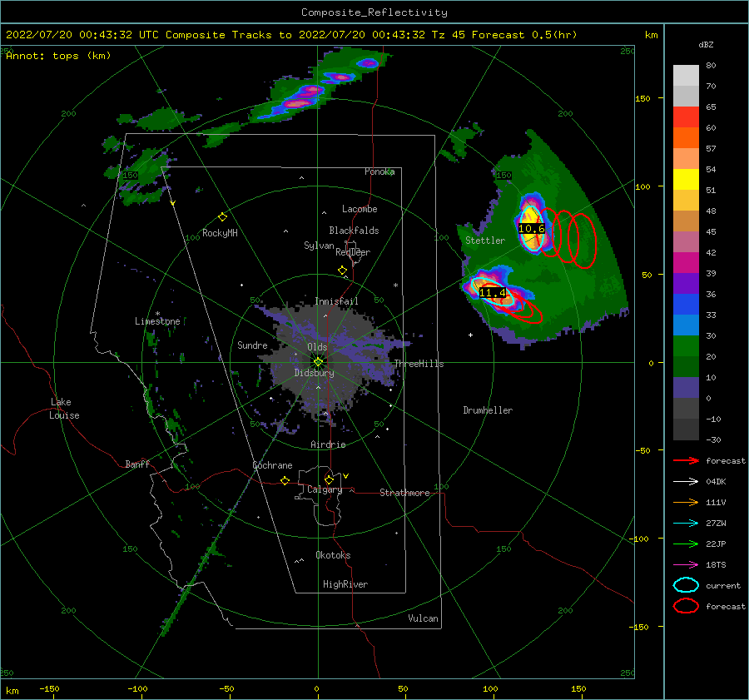Viewport: 749px width, 700px height.
Task: Click the Ponoka town label
Action: [x=379, y=171]
